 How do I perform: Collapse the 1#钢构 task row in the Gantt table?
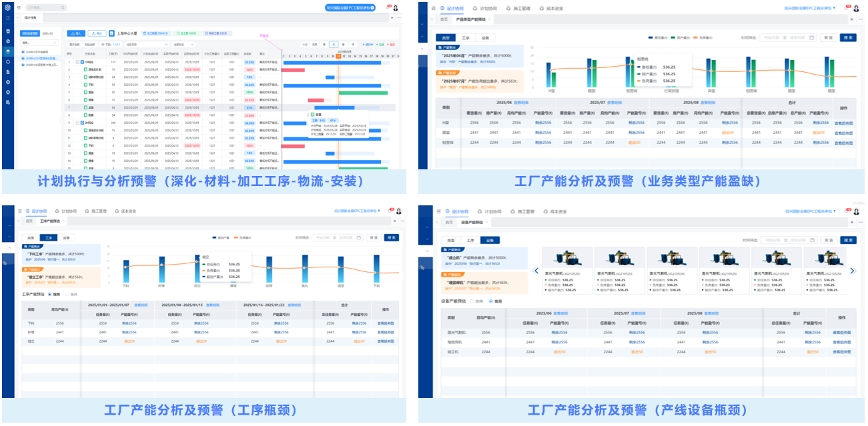[x=77, y=62]
